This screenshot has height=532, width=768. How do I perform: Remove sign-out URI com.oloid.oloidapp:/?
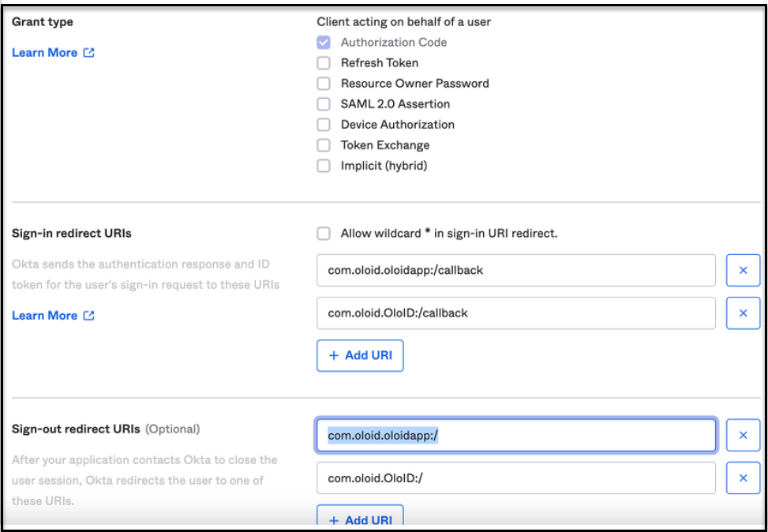tap(743, 435)
